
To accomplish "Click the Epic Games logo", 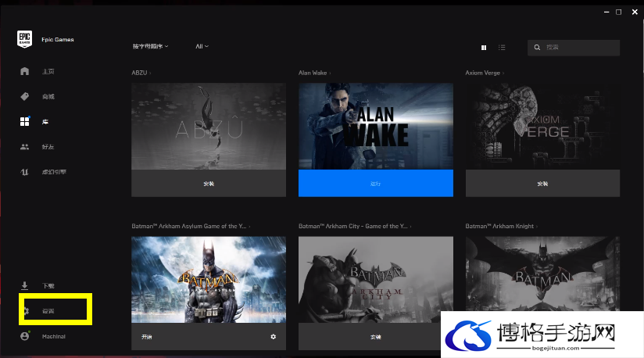I will 25,39.
